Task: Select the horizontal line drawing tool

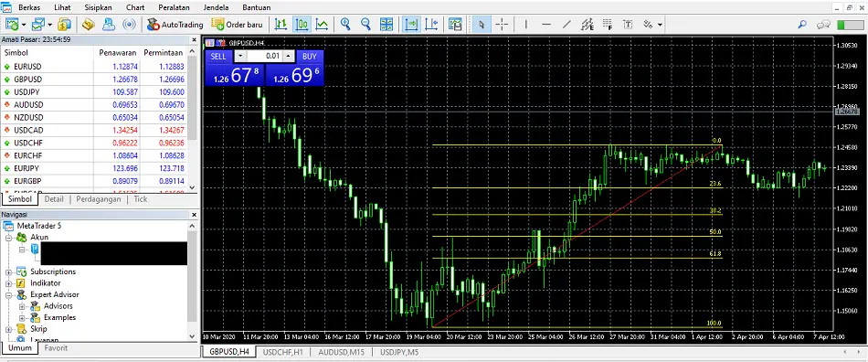Action: (x=546, y=25)
